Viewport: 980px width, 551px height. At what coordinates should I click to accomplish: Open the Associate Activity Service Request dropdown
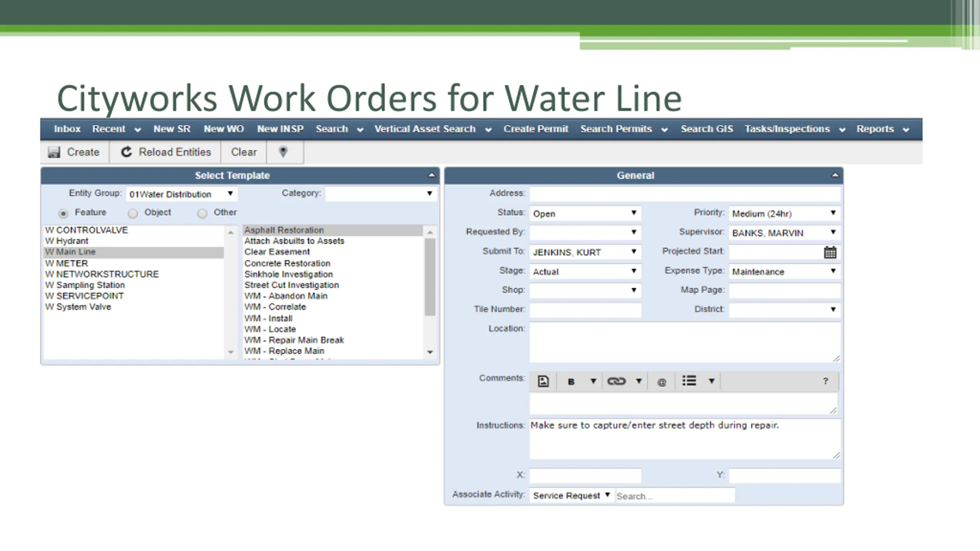572,495
